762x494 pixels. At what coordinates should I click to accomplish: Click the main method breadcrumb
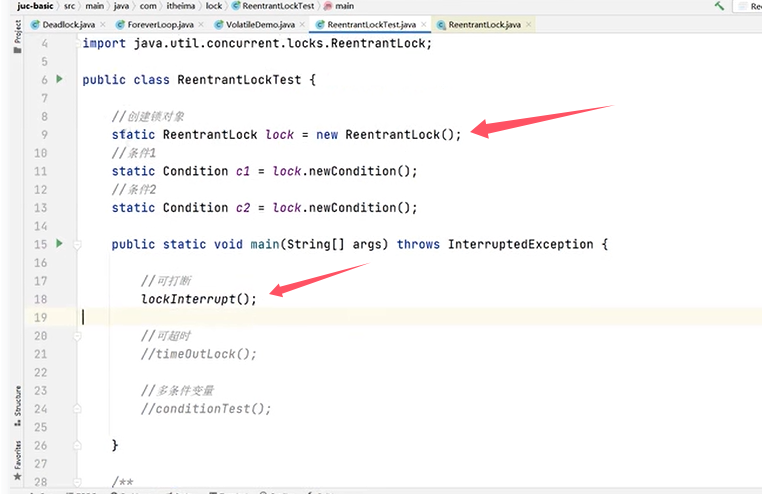pos(339,6)
